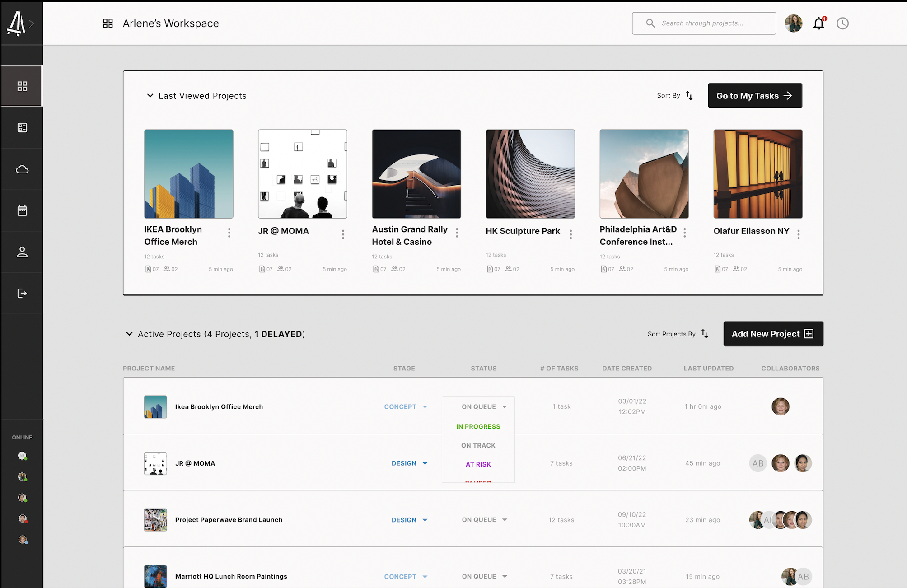Screen dimensions: 907x588
Task: Click the Sort By arrows icon
Action: [689, 96]
